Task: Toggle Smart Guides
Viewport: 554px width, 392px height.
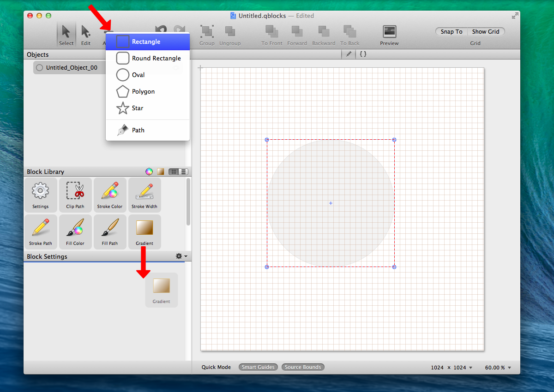Action: tap(259, 367)
